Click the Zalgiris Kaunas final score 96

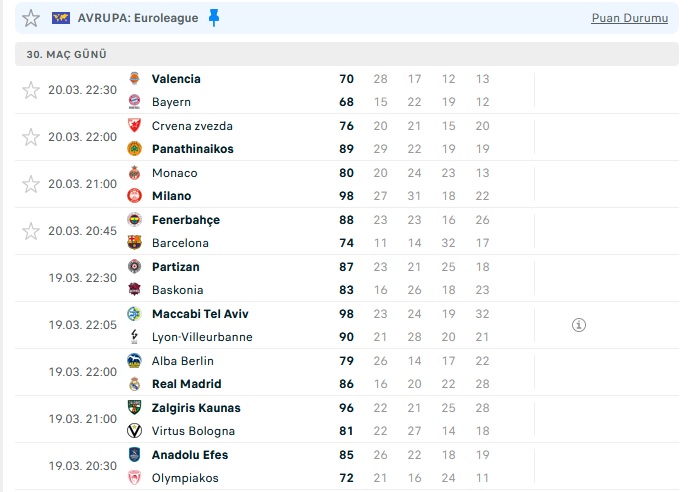click(346, 408)
